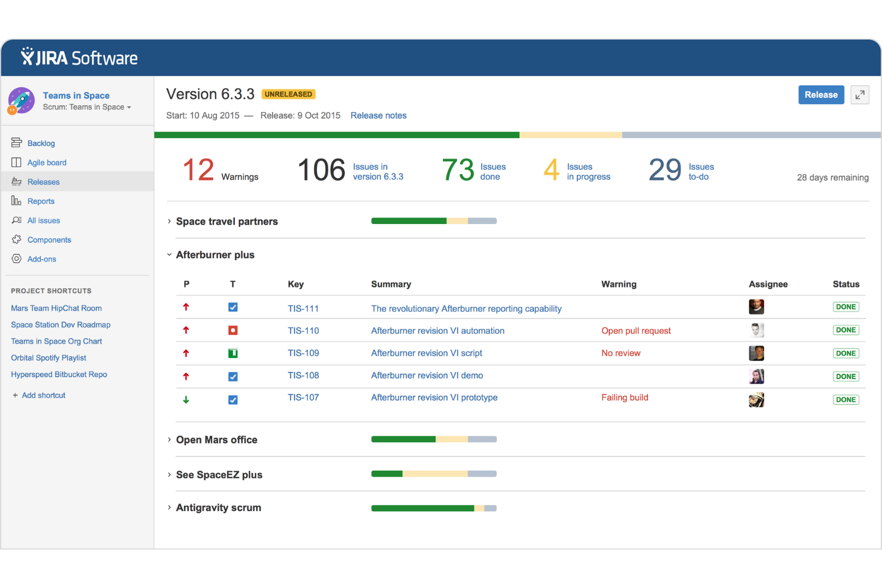Expand the See SpaceEZ plus epic
The width and height of the screenshot is (882, 588).
coord(169,475)
